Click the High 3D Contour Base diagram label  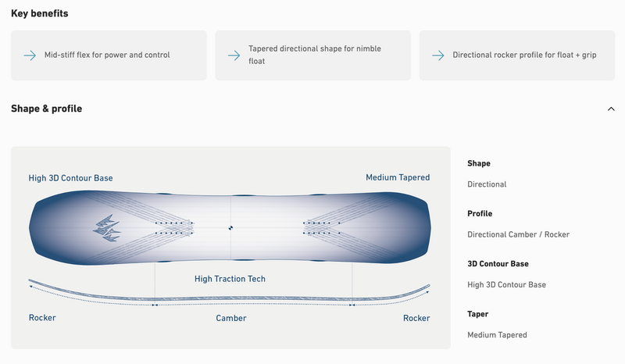(70, 178)
